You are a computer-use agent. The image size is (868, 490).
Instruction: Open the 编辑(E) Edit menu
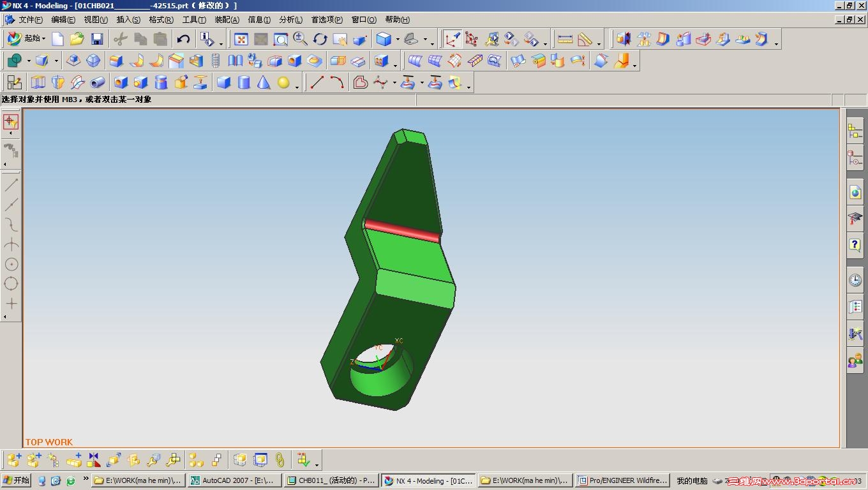point(63,20)
